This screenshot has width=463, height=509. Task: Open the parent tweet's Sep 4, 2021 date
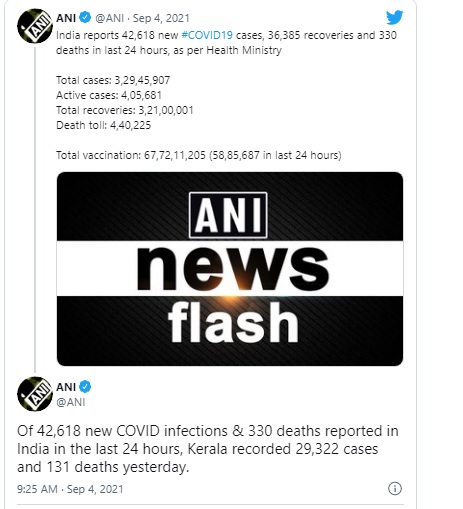coord(161,18)
